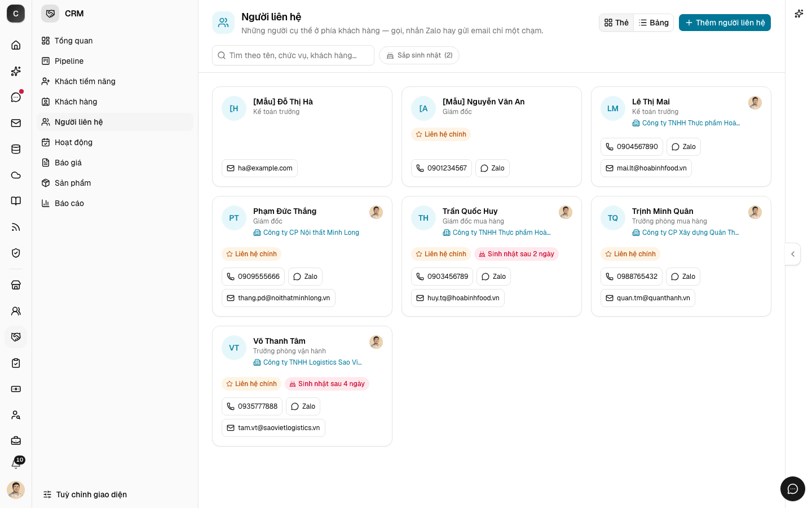This screenshot has height=508, width=812.
Task: Call Lê Thị Mai at 0904567890
Action: tap(632, 147)
